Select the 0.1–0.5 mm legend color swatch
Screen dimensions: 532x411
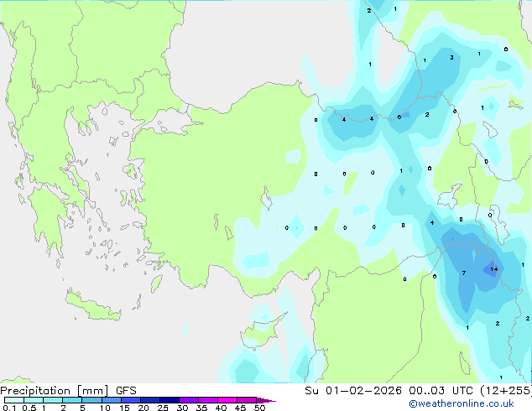[x=14, y=400]
